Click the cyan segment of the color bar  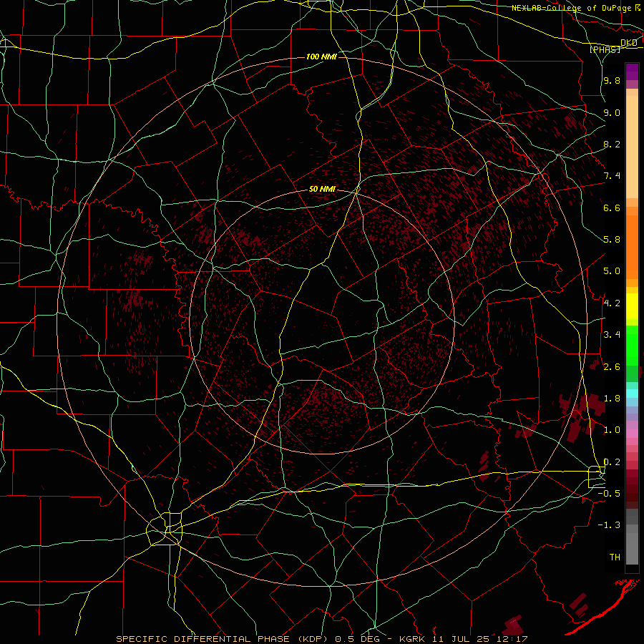pyautogui.click(x=632, y=393)
